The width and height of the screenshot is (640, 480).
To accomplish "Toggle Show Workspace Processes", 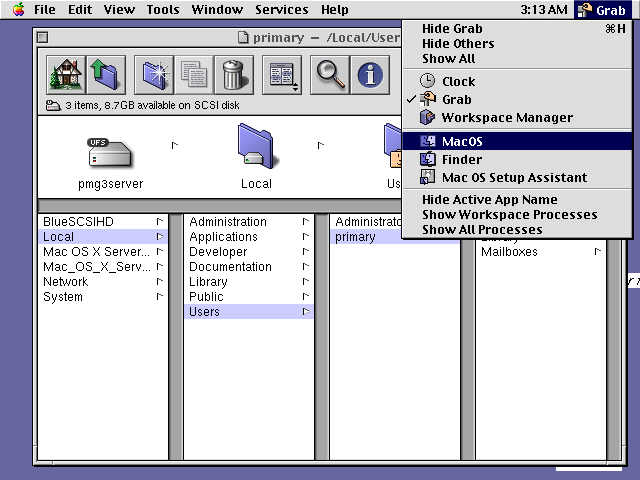I will click(x=517, y=215).
